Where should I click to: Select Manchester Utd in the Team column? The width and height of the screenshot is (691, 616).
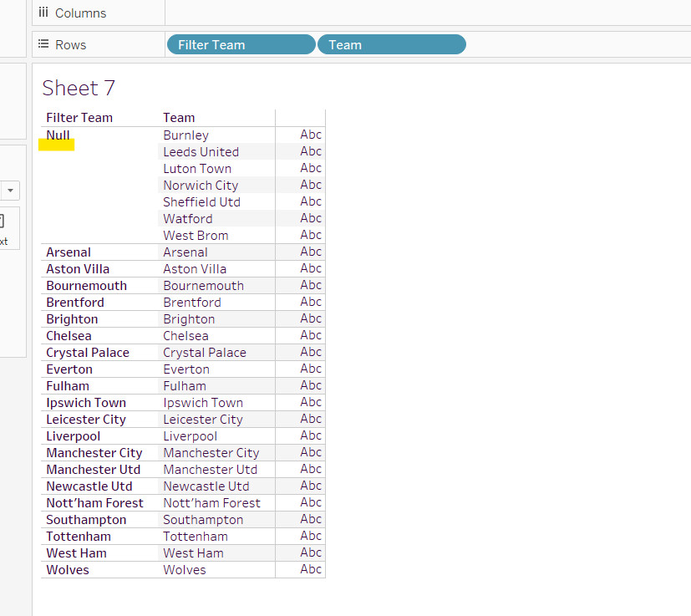(x=211, y=470)
